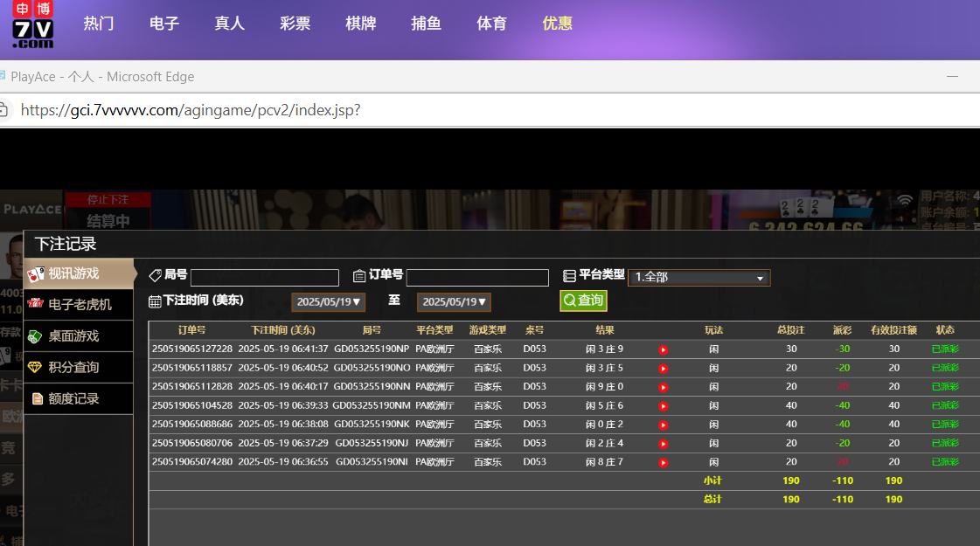Focus the 订单号 text box
Viewport: 980px width, 546px height.
pyautogui.click(x=477, y=278)
